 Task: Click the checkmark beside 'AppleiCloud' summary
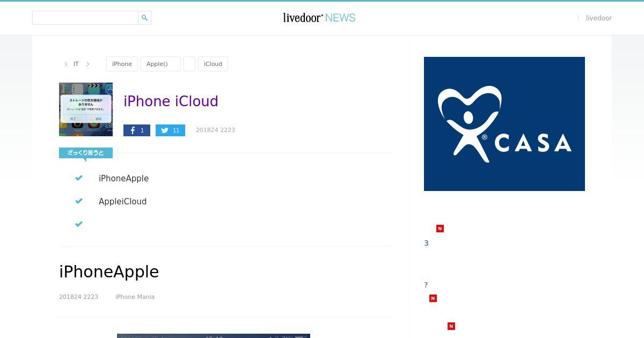[x=79, y=201]
